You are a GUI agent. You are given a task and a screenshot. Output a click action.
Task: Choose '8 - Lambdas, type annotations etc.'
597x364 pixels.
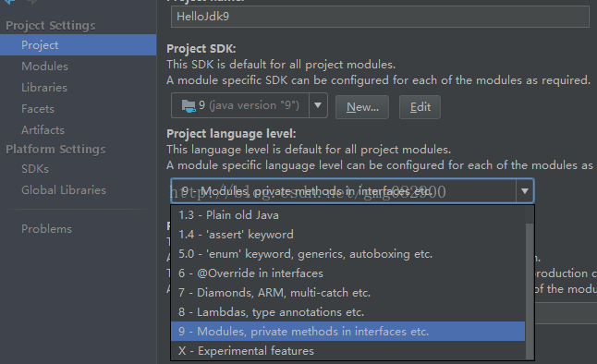(x=348, y=312)
